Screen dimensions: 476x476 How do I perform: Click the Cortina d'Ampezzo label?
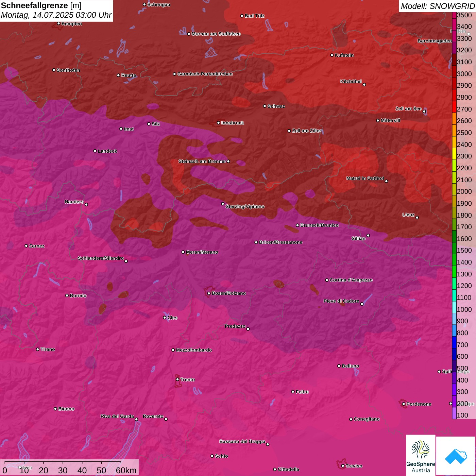coord(351,280)
